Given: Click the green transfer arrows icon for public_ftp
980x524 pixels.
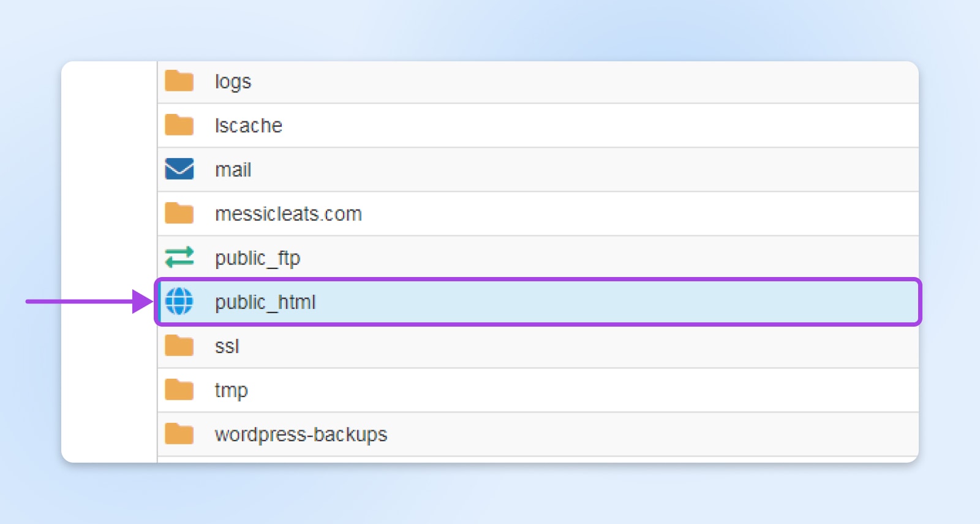Looking at the screenshot, I should tap(179, 257).
